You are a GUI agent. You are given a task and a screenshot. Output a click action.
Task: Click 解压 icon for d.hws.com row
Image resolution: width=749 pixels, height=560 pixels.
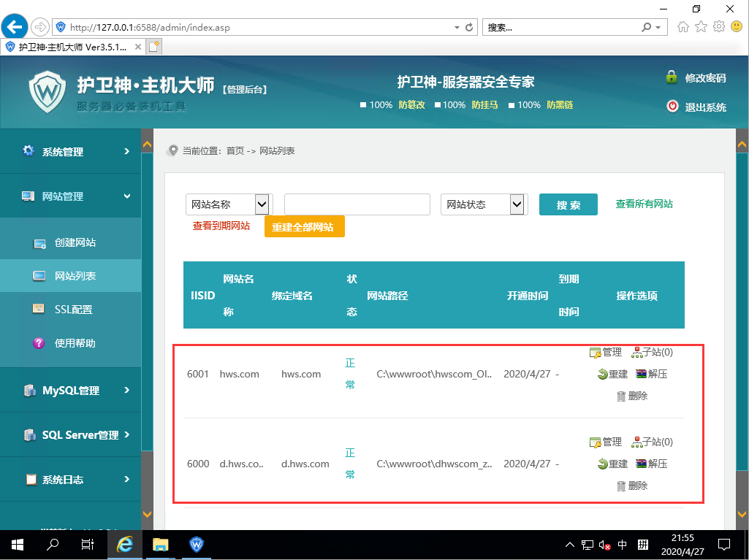tap(641, 464)
